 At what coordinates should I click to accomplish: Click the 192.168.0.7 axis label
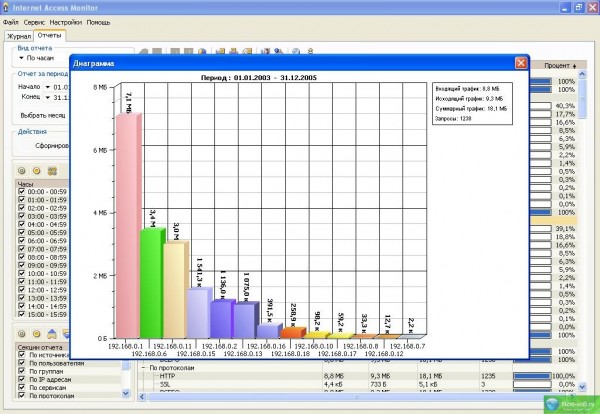click(407, 346)
